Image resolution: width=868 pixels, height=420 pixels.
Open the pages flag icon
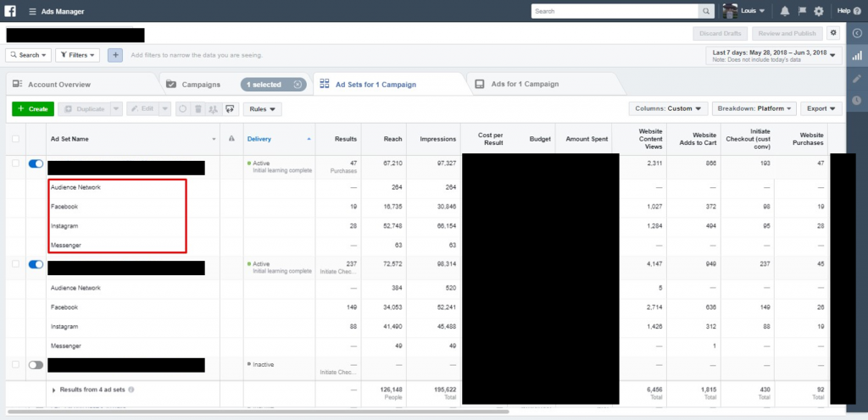coord(802,11)
